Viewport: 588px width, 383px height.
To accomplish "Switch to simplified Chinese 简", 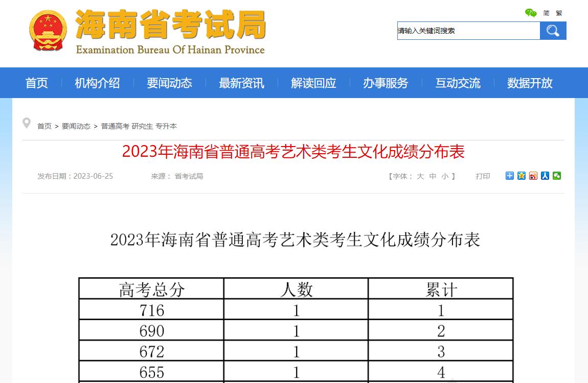I will click(x=547, y=13).
